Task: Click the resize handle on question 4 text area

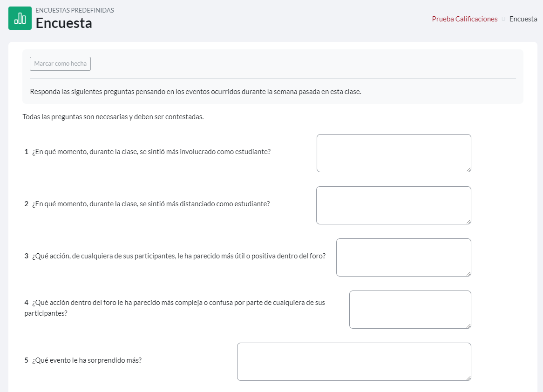Action: (468, 326)
